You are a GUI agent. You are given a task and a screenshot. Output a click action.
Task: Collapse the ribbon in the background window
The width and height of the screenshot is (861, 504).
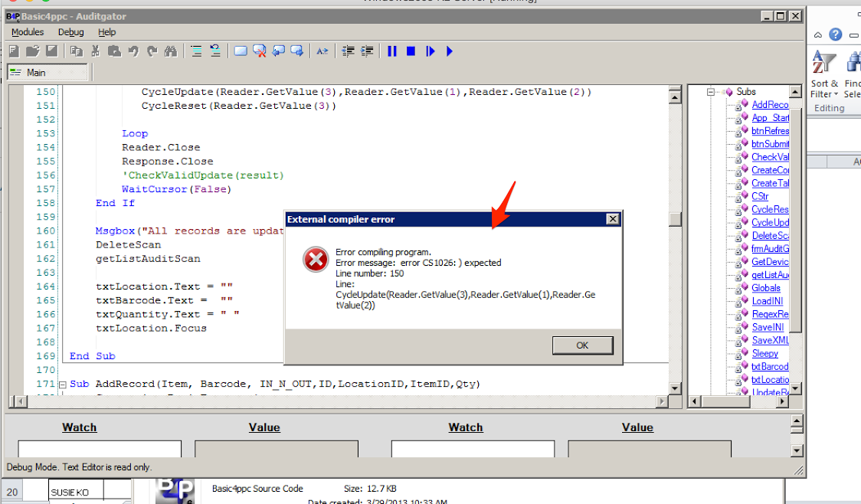817,35
